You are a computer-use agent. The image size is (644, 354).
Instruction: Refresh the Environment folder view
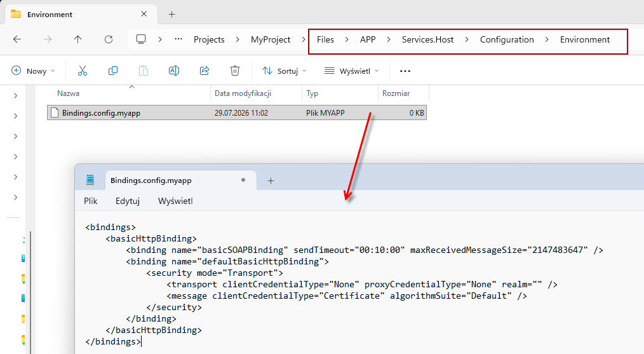pos(109,39)
